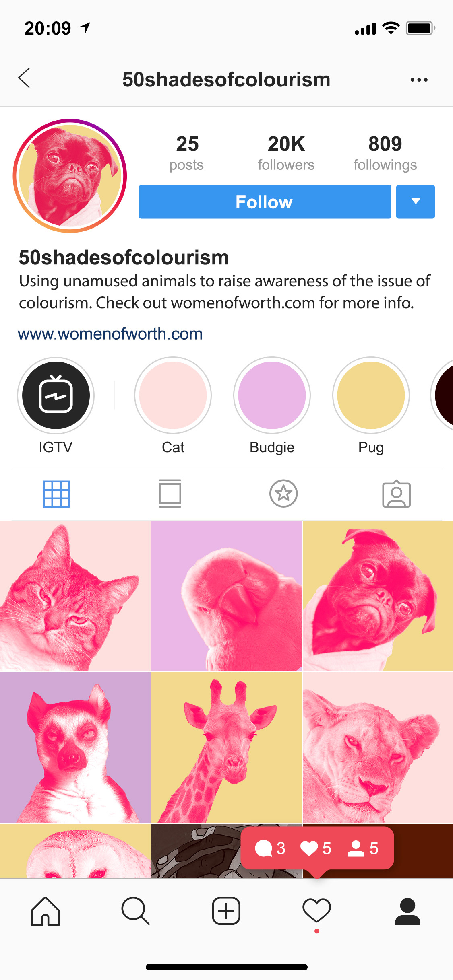Tap the Home icon in bottom bar
The width and height of the screenshot is (453, 980).
tap(45, 911)
